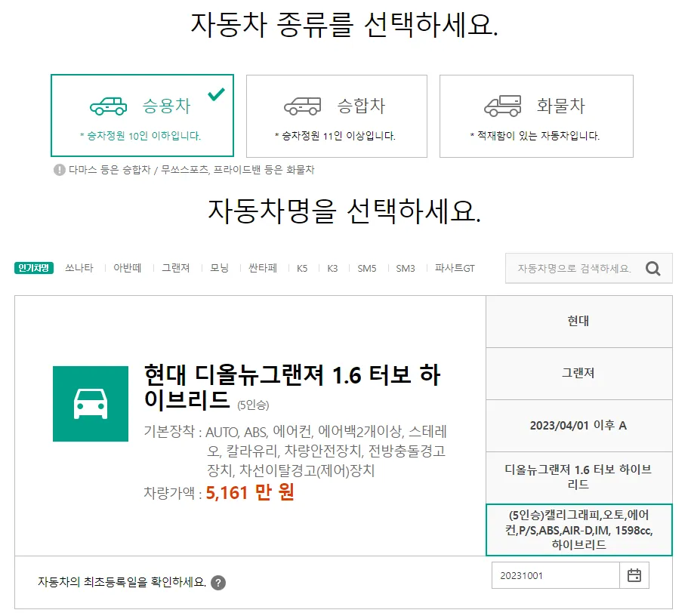The width and height of the screenshot is (691, 616).
Task: Select 화물차 as the vehicle type
Action: pyautogui.click(x=535, y=115)
